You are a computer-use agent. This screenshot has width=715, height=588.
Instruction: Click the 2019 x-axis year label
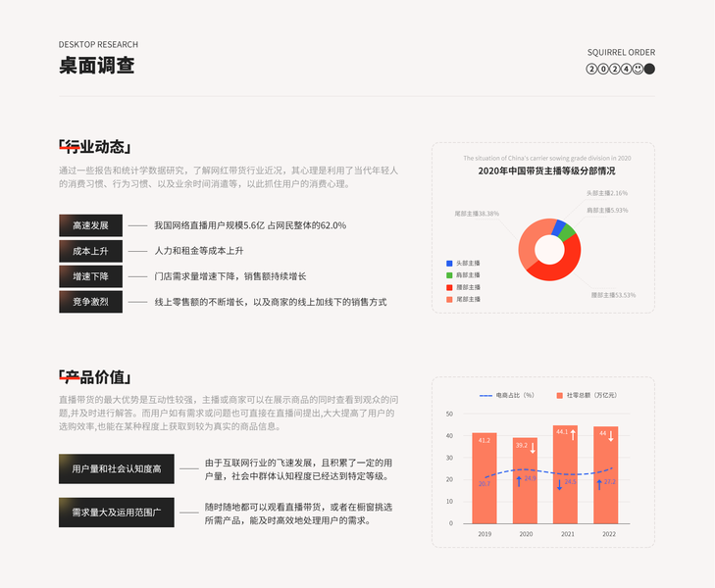[485, 534]
